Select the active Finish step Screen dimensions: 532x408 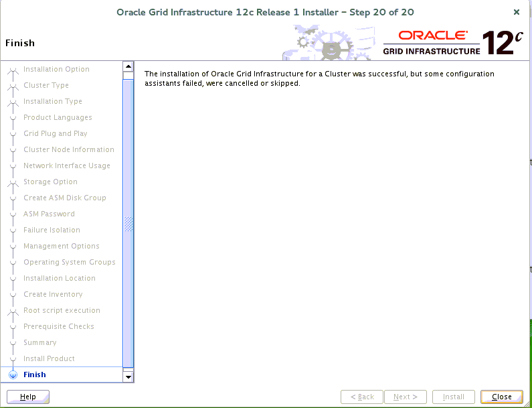pos(35,375)
